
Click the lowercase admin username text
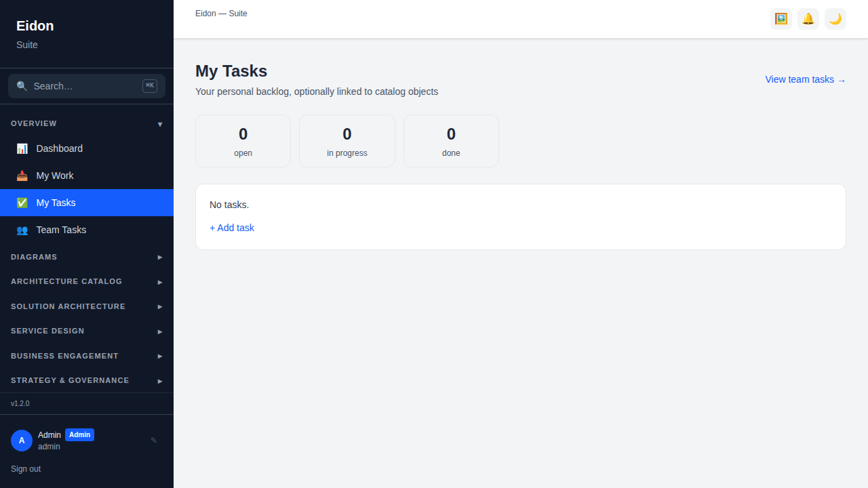coord(49,447)
